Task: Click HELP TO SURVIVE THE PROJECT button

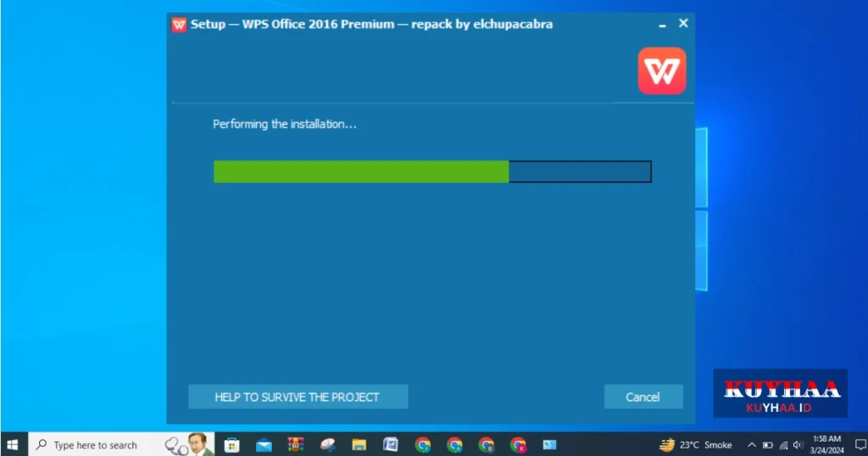Action: click(298, 397)
